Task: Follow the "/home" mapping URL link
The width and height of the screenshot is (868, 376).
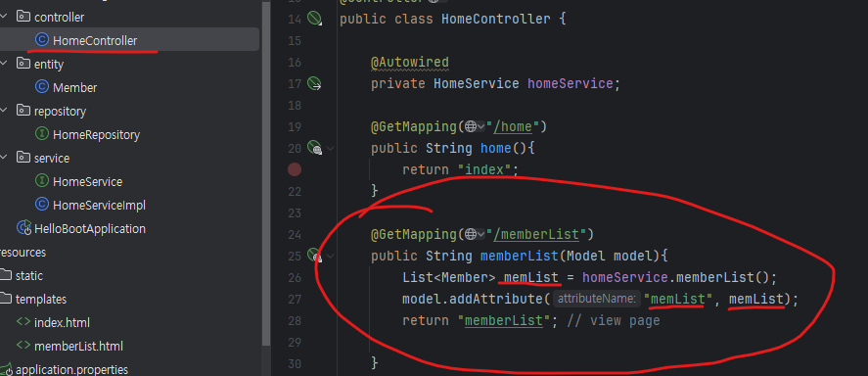Action: tap(512, 127)
